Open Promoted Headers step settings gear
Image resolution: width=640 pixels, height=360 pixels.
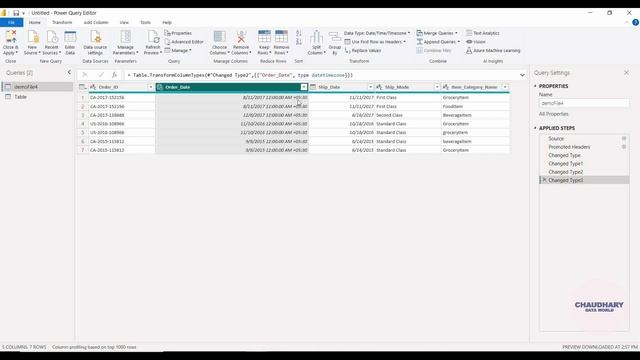(x=624, y=147)
